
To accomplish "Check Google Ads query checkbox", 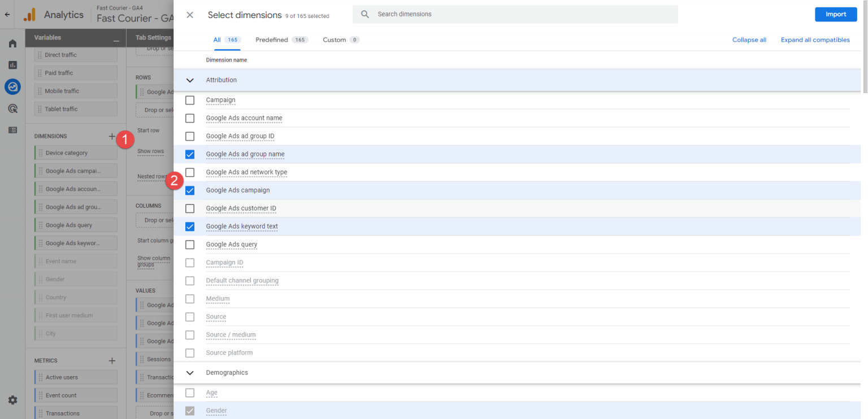I will point(190,245).
